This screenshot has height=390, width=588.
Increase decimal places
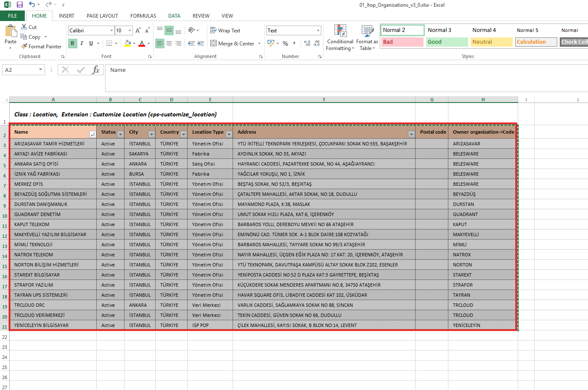tap(307, 43)
